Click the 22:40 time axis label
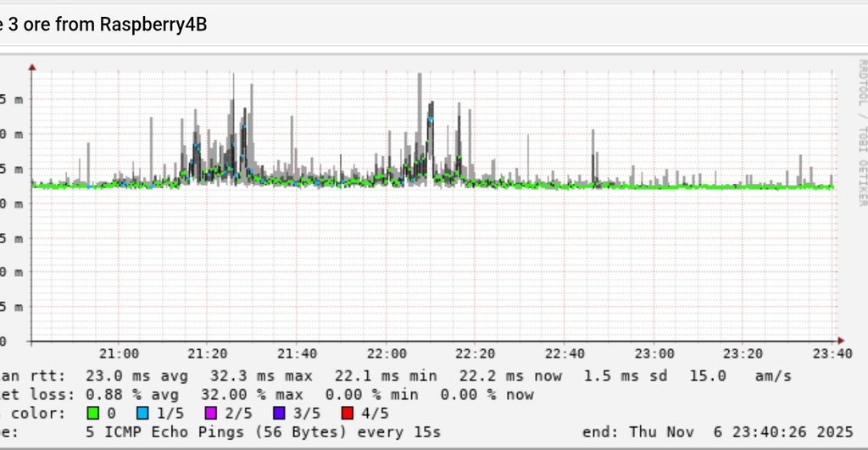The width and height of the screenshot is (868, 450). tap(565, 353)
